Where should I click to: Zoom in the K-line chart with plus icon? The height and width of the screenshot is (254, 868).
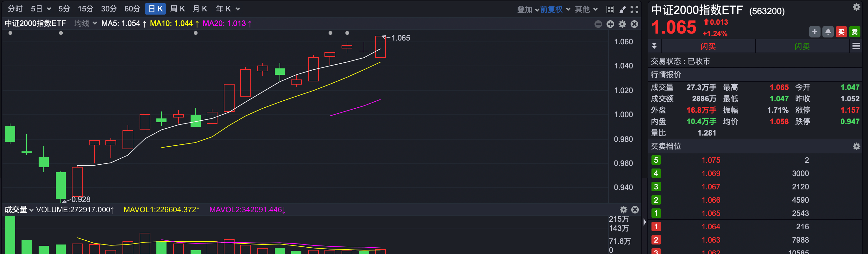pyautogui.click(x=610, y=24)
